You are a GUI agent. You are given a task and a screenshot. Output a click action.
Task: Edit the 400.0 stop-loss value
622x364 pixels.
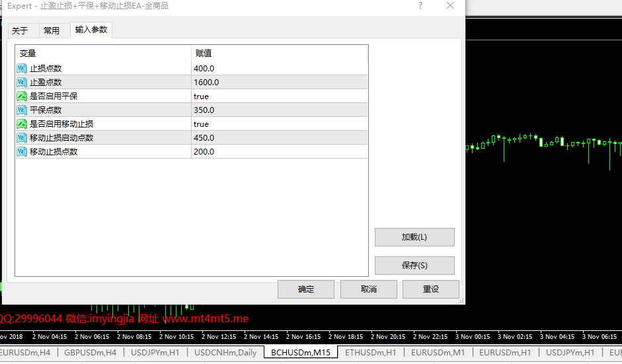279,69
